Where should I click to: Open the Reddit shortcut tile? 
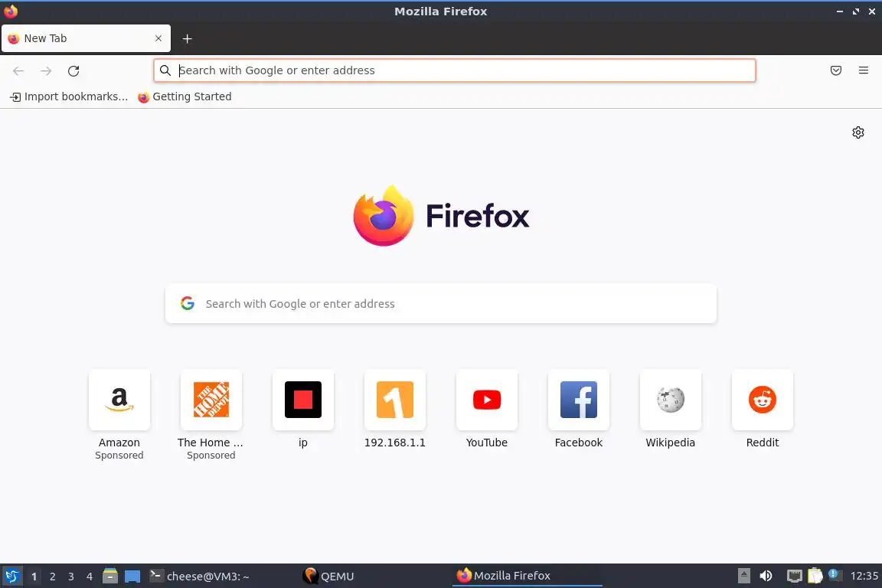tap(763, 400)
